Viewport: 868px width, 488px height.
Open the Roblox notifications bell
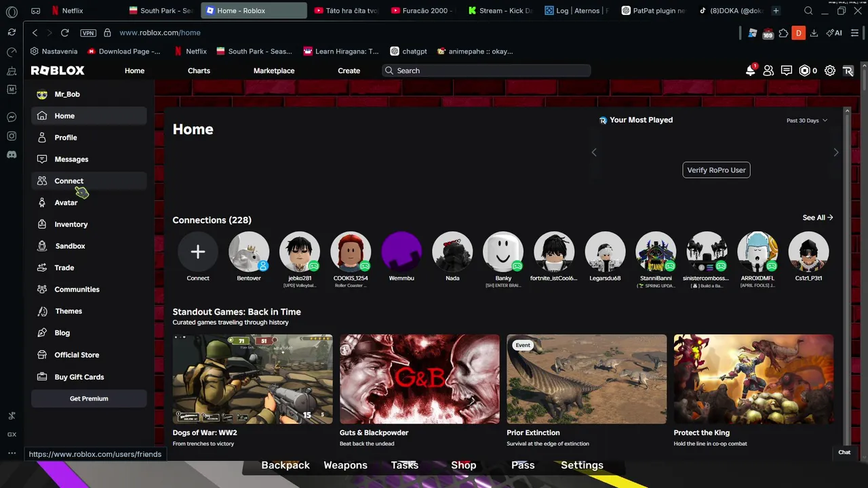click(x=751, y=70)
